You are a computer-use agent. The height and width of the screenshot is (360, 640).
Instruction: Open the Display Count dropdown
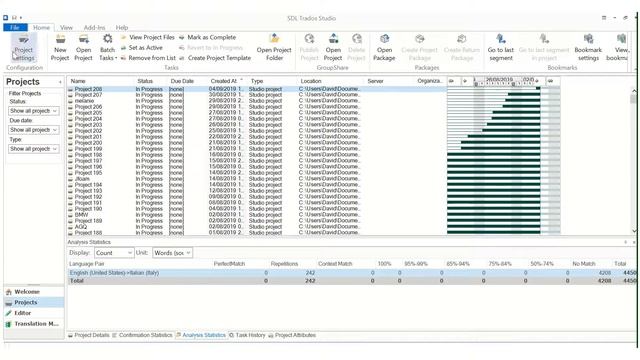tap(113, 253)
